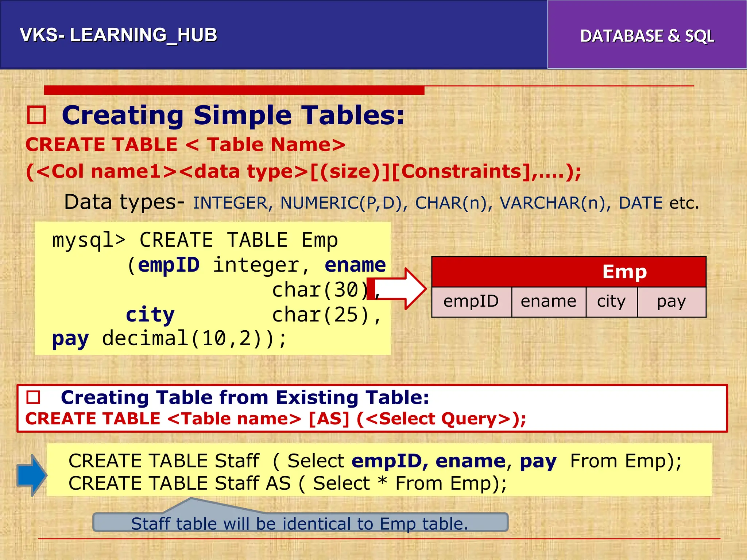
Task: Click the Creating Table from Existing Table heading
Action: point(245,397)
